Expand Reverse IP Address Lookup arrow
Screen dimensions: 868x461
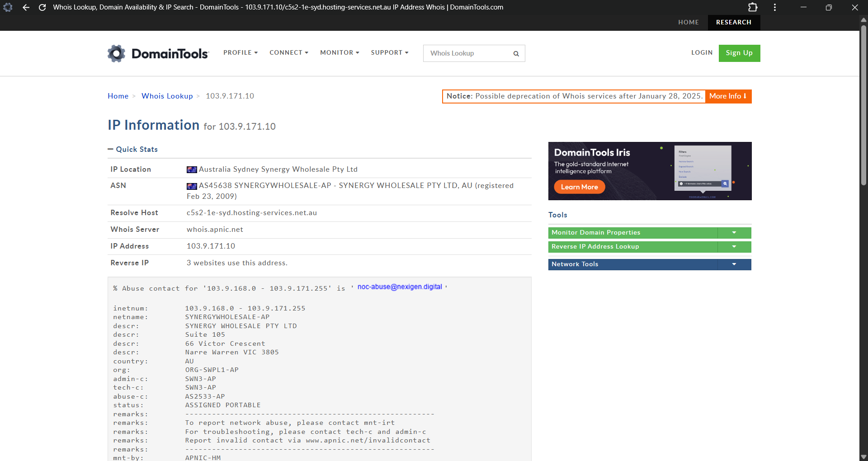click(734, 247)
